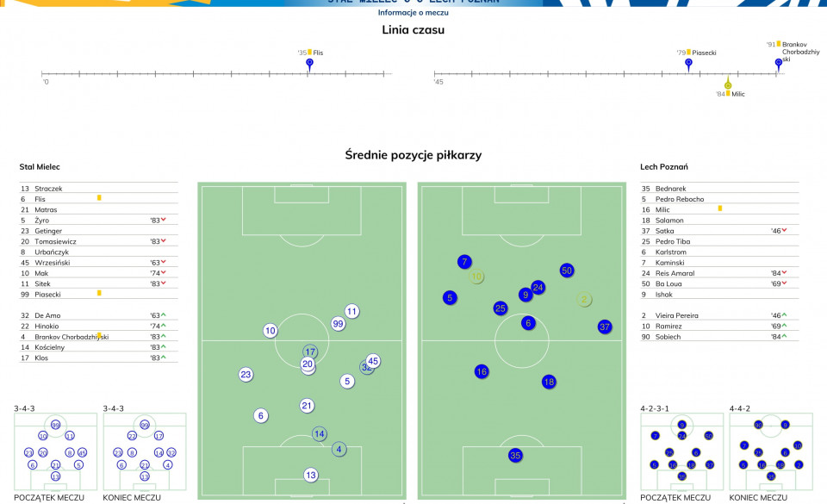Click player 50 marker on the right pitch
Screen dimensions: 827x504
click(567, 271)
